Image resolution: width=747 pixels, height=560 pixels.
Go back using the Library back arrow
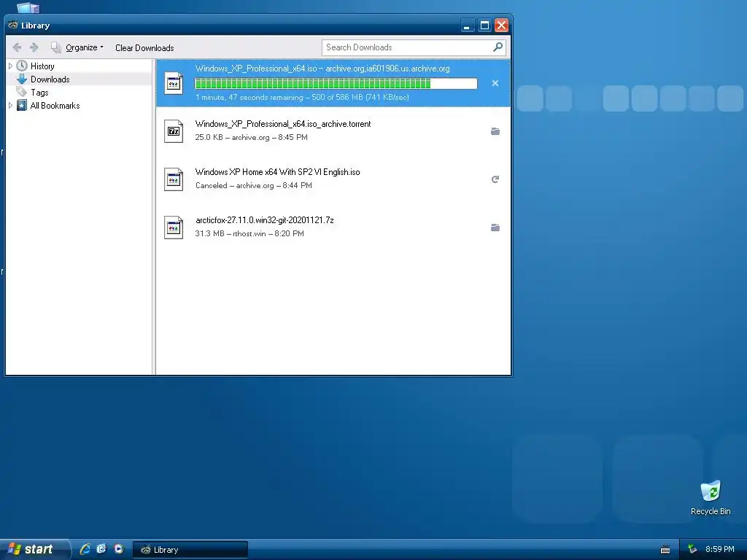(x=18, y=47)
